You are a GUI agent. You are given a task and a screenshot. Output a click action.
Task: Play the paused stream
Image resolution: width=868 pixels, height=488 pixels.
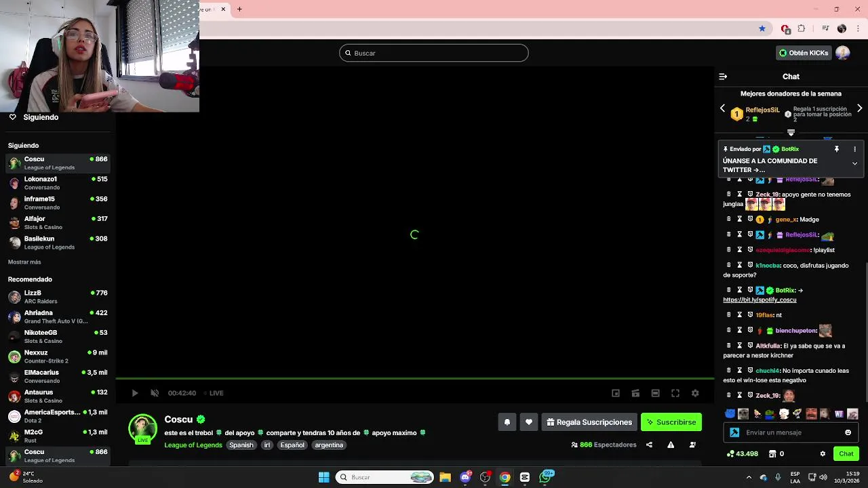coord(135,393)
